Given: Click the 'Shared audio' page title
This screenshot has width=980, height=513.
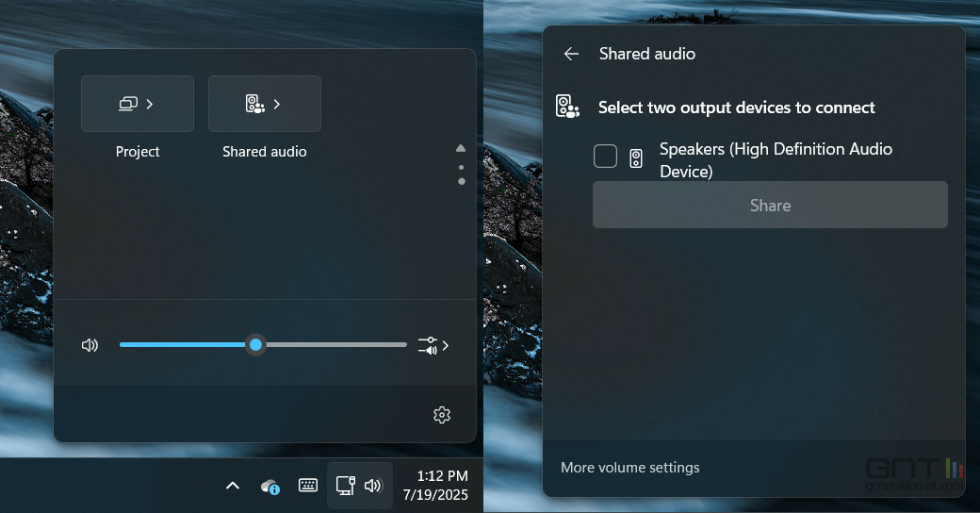Looking at the screenshot, I should pos(646,54).
